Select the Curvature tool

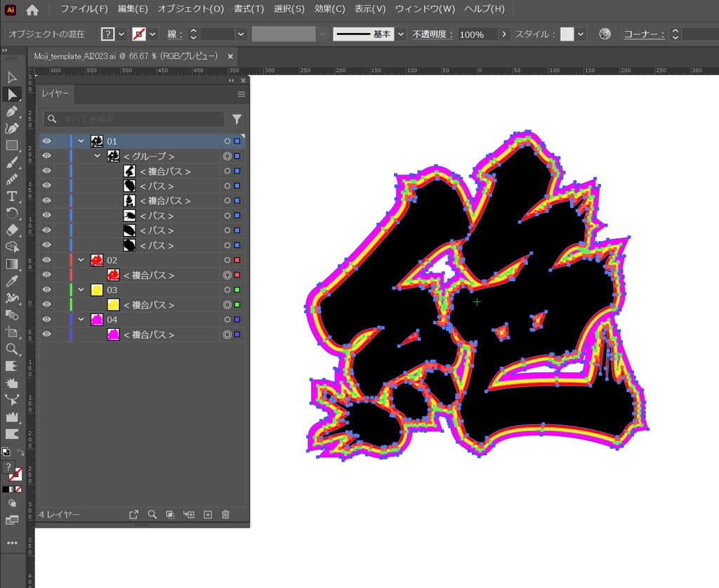(12, 129)
